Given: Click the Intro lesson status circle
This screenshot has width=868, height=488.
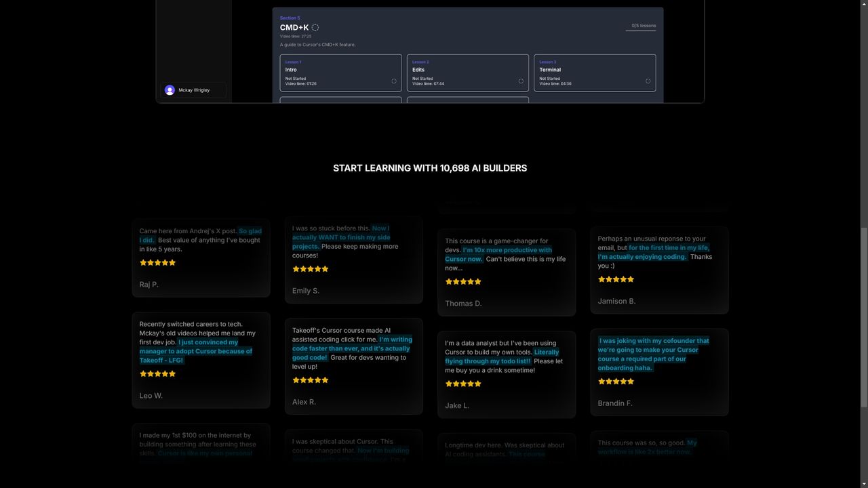Looking at the screenshot, I should pos(394,81).
